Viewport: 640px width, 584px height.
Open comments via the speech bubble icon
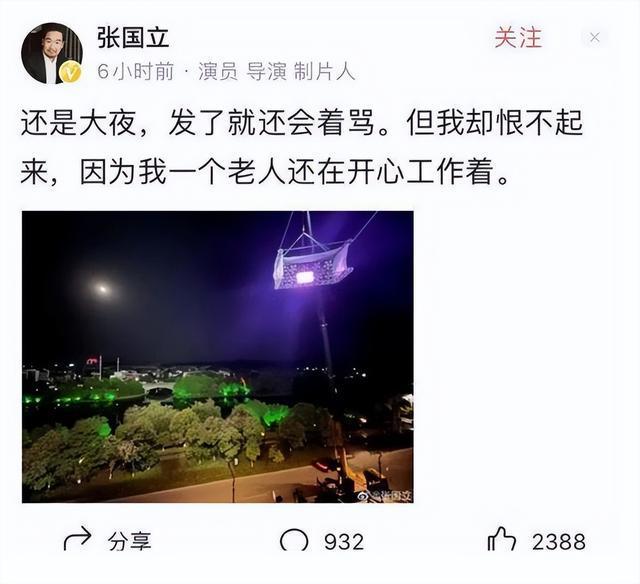click(x=294, y=540)
